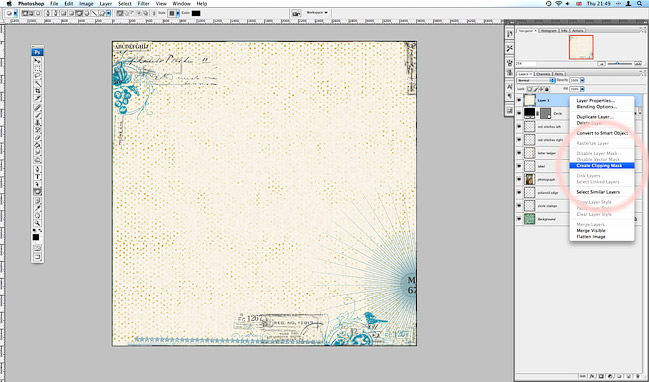This screenshot has height=382, width=649.
Task: Hide the letter ledger layer
Action: click(519, 153)
